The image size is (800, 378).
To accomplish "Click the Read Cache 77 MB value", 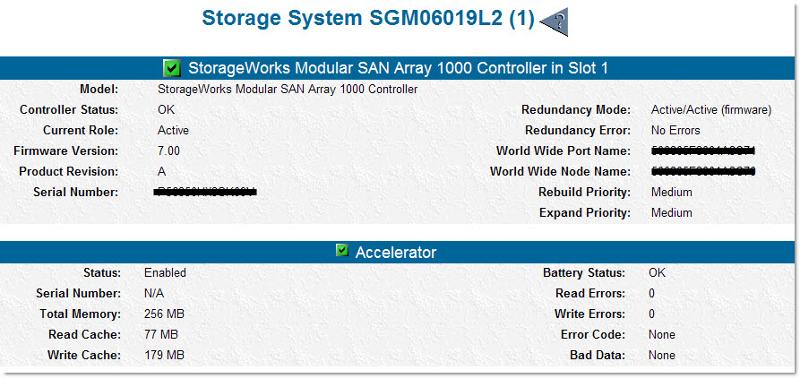I will tap(161, 335).
